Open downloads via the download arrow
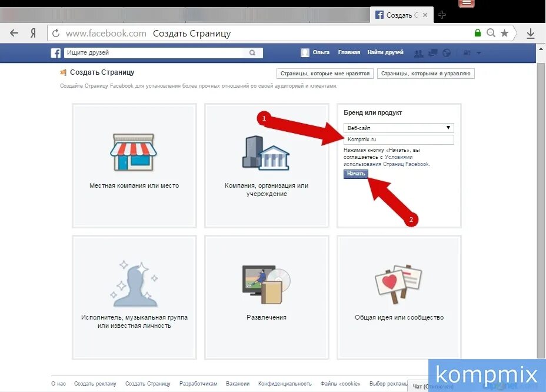The width and height of the screenshot is (546, 392). pyautogui.click(x=531, y=34)
